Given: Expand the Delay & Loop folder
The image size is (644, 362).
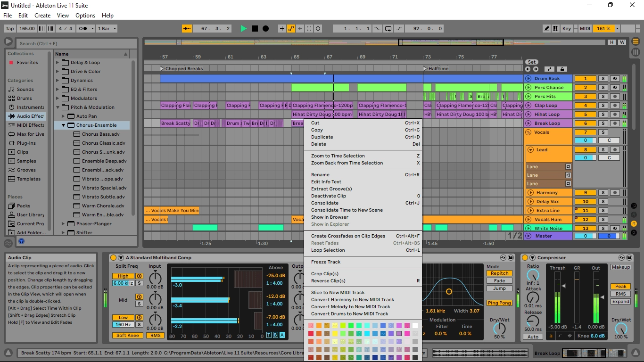Looking at the screenshot, I should (58, 63).
